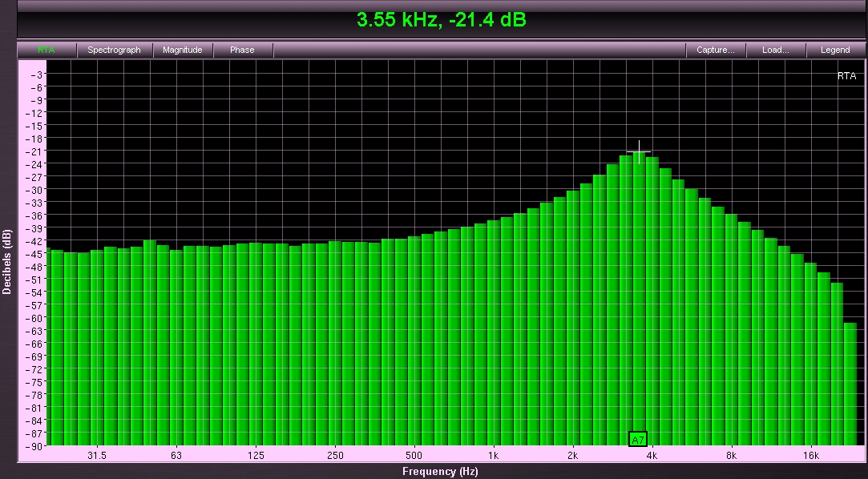The image size is (868, 479).
Task: Show the Legend panel
Action: [x=835, y=50]
